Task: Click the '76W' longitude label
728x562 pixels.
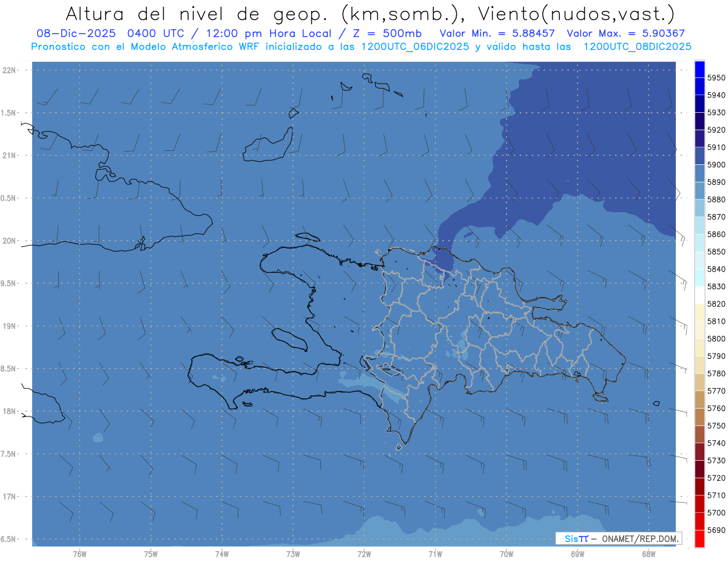Action: (79, 554)
